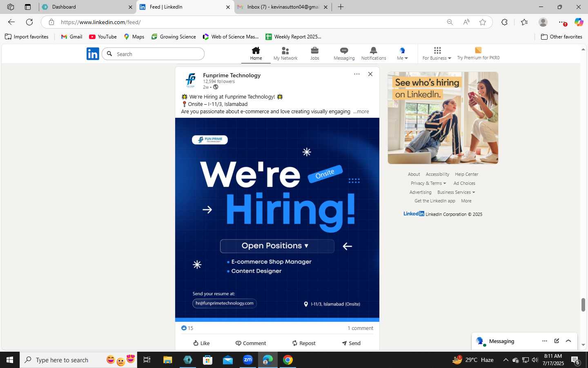Open Gmail bookmark

tap(71, 37)
